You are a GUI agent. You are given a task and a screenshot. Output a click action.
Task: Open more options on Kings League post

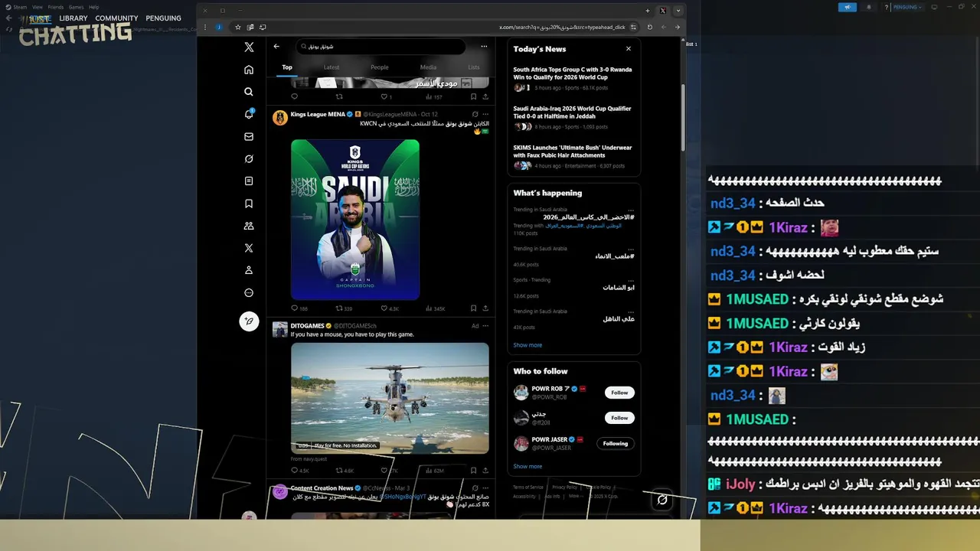485,114
